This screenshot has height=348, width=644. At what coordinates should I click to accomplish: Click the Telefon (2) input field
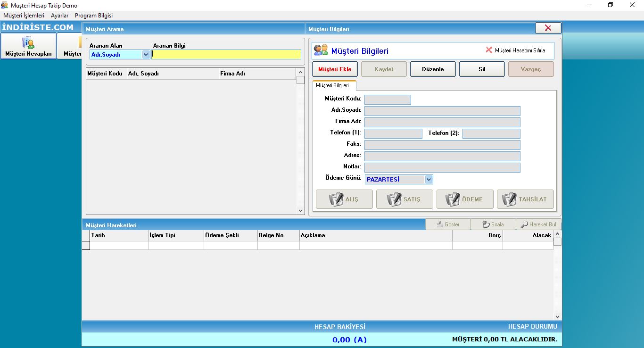(x=491, y=133)
